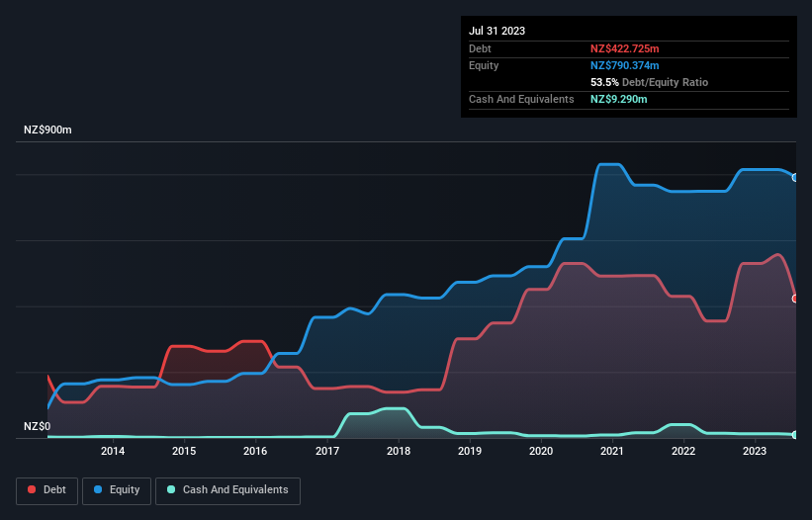Click the NZ$900m y-axis label
This screenshot has width=812, height=520.
[x=47, y=130]
